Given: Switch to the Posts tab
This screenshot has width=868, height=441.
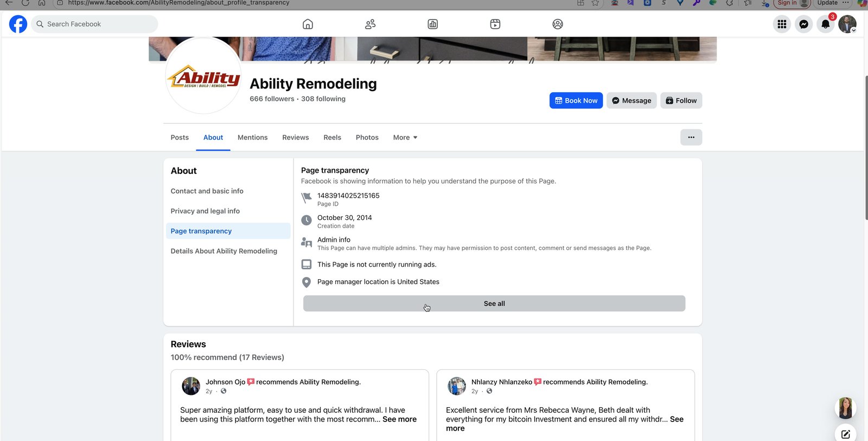Looking at the screenshot, I should coord(180,137).
